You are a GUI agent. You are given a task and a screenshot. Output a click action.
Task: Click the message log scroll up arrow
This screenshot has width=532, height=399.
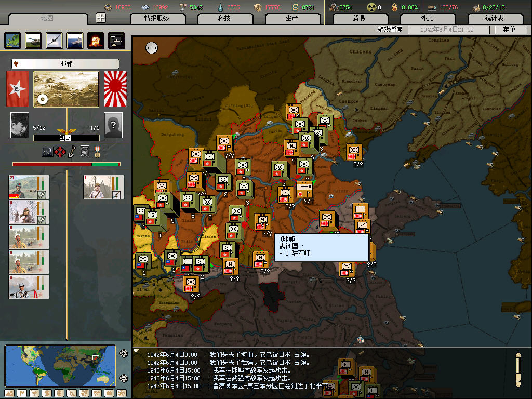point(518,355)
